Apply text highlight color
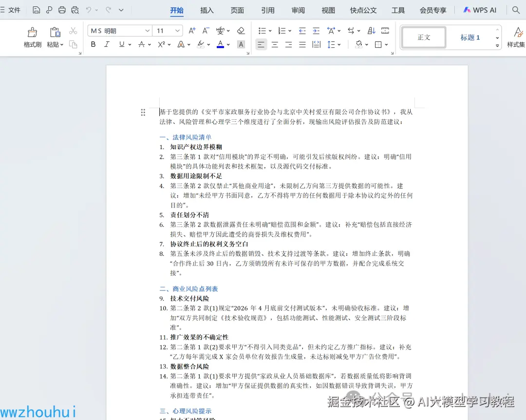 pyautogui.click(x=201, y=44)
